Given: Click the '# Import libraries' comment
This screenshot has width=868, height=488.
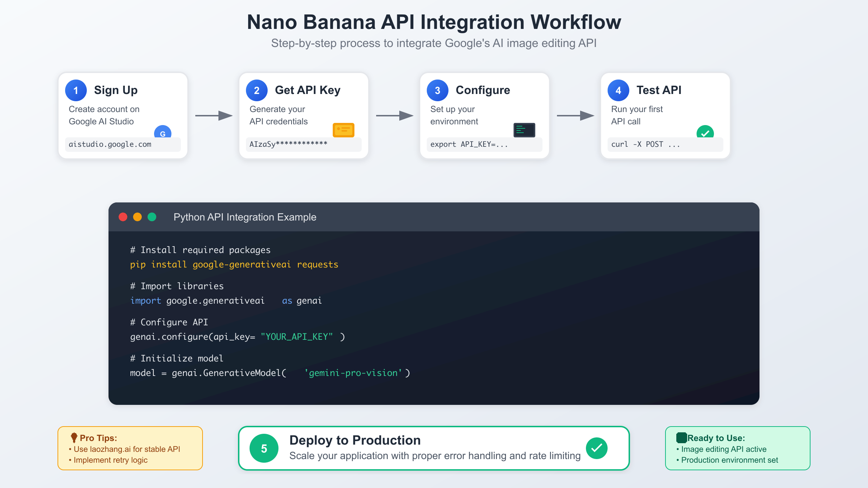Looking at the screenshot, I should point(177,286).
